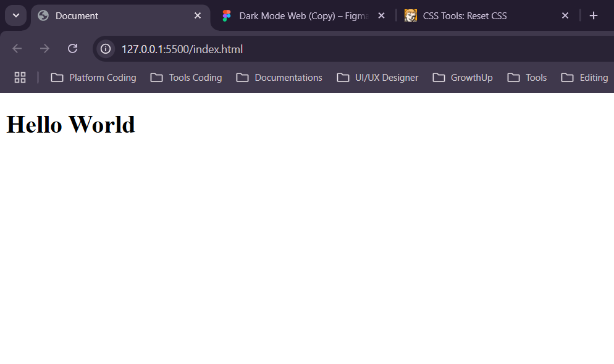Open the GrowthUp bookmark folder
Screen dimensions: 614x364
pyautogui.click(x=463, y=77)
